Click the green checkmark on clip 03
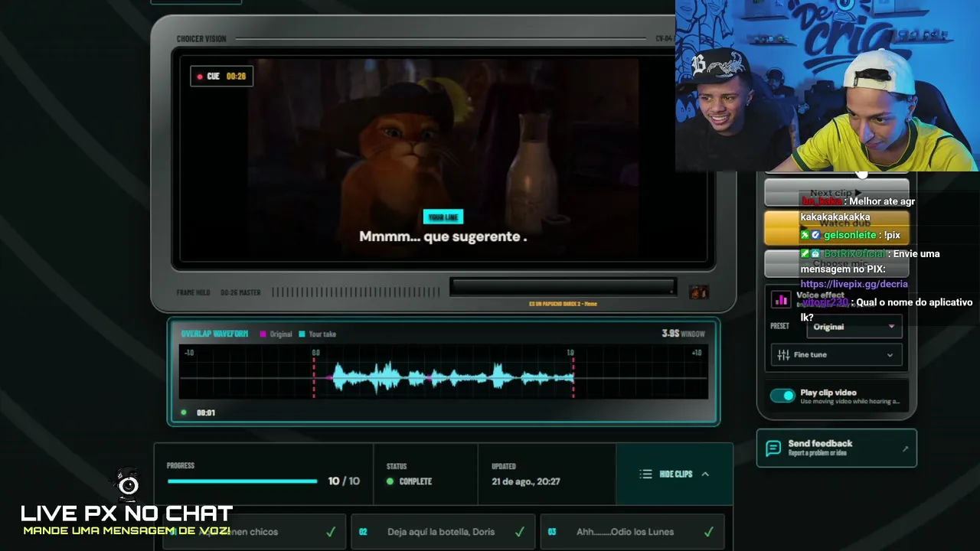Image resolution: width=980 pixels, height=551 pixels. point(709,532)
